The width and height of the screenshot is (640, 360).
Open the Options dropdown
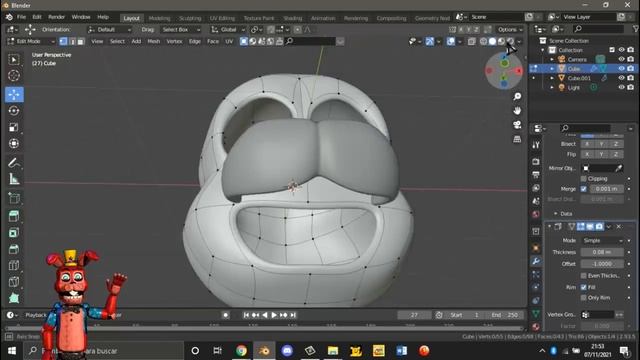(510, 29)
